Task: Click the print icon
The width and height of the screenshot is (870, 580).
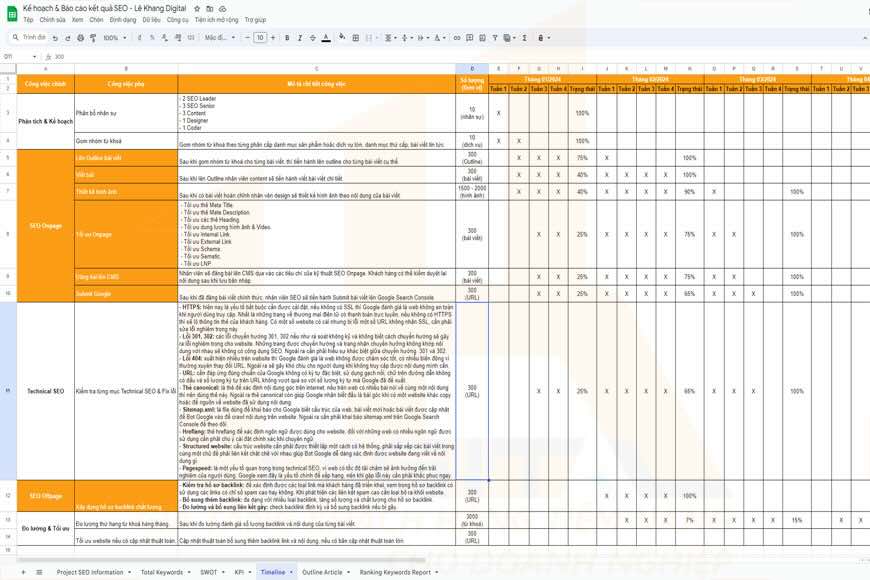Action: [x=80, y=38]
